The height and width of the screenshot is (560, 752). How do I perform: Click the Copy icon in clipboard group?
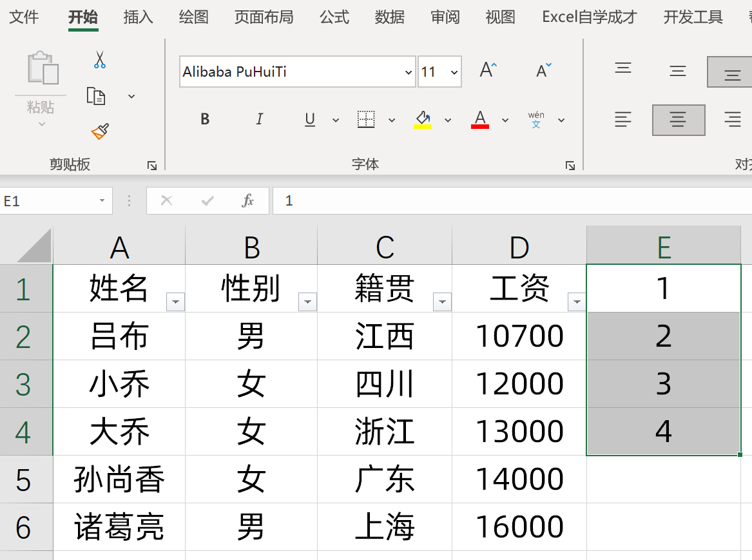click(96, 96)
